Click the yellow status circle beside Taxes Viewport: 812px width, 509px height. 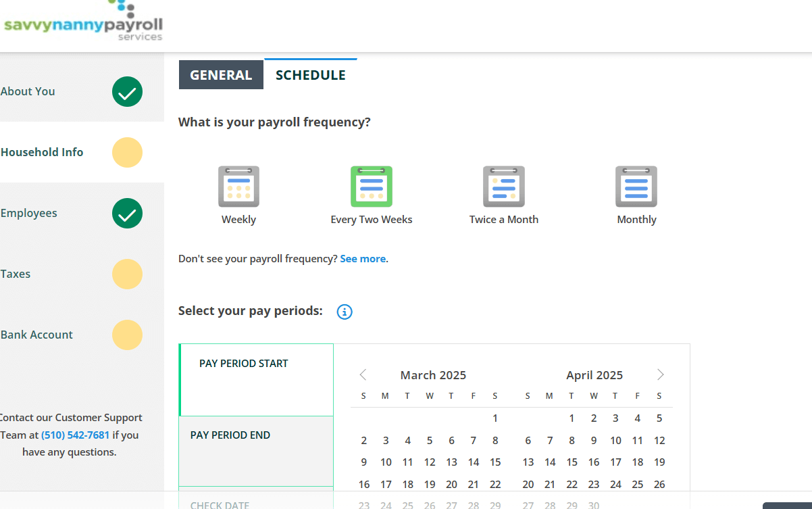pyautogui.click(x=127, y=274)
